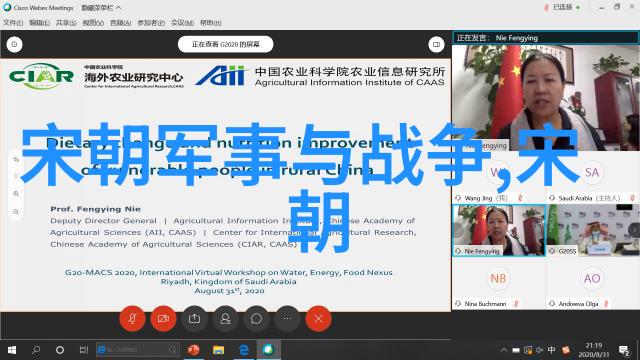Open the chat bubble icon
This screenshot has height=360, width=640.
tap(256, 319)
